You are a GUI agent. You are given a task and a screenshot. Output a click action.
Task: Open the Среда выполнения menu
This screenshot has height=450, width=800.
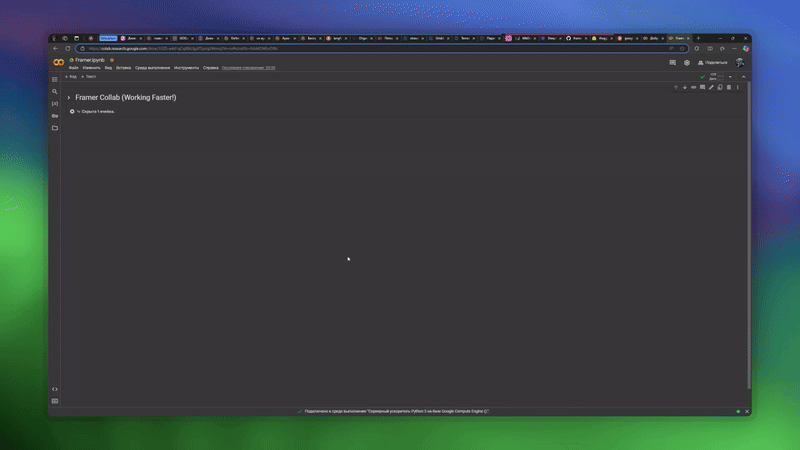pos(153,68)
